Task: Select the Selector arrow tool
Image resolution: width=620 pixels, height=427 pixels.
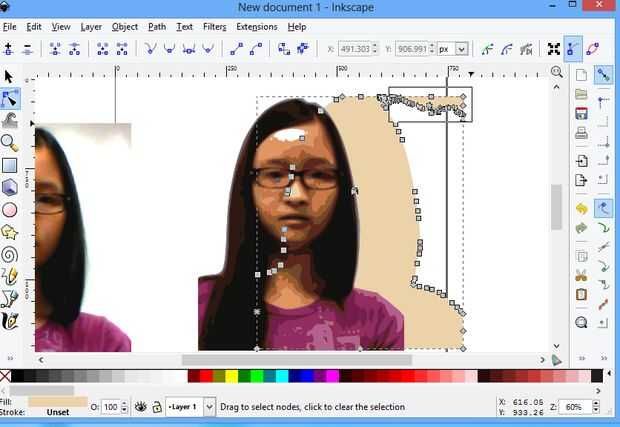Action: [x=9, y=76]
